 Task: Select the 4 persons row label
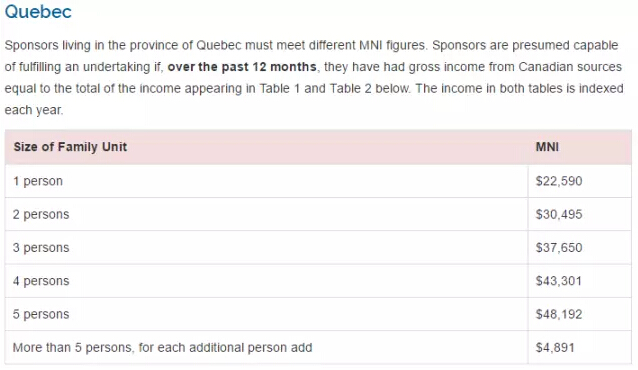pyautogui.click(x=41, y=281)
